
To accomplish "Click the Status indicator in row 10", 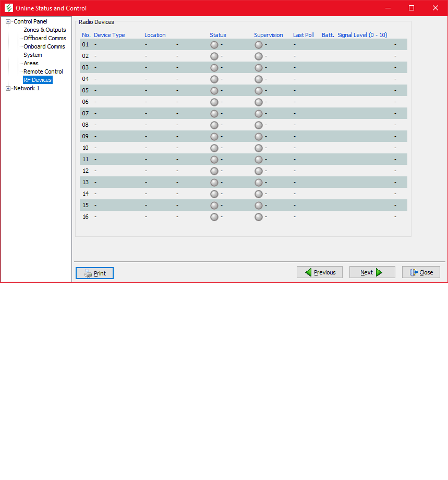I will point(214,148).
